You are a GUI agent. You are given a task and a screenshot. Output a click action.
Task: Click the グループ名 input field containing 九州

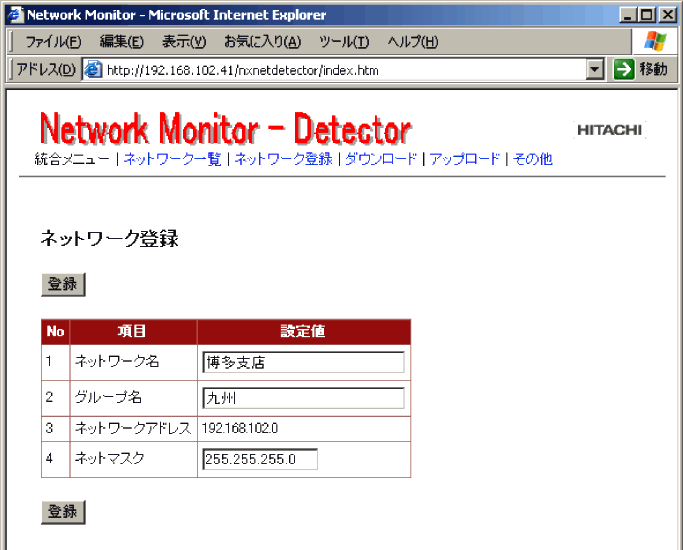pyautogui.click(x=303, y=398)
